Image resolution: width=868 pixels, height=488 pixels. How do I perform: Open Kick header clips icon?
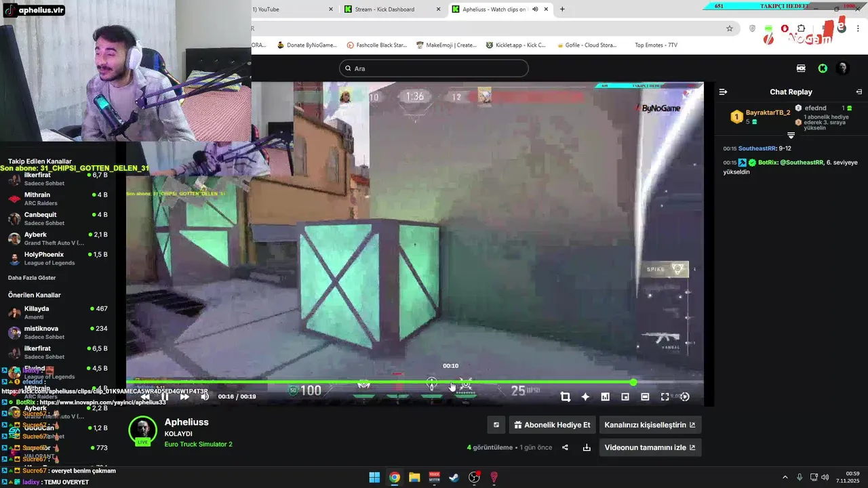tap(802, 68)
